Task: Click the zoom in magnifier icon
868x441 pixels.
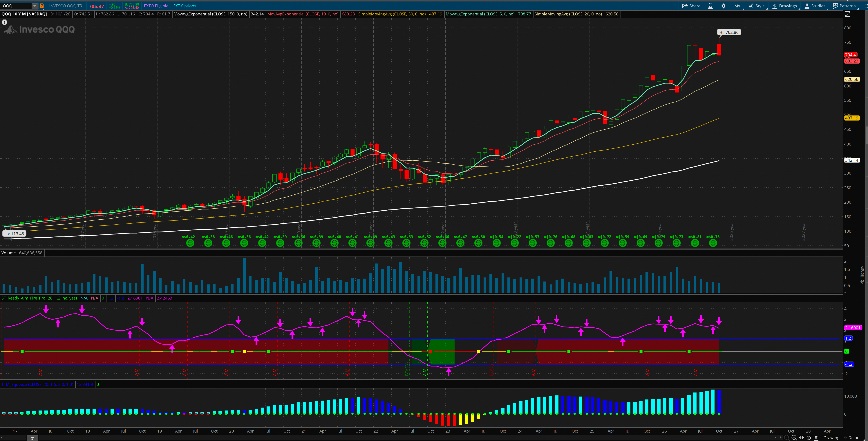Action: coord(794,438)
